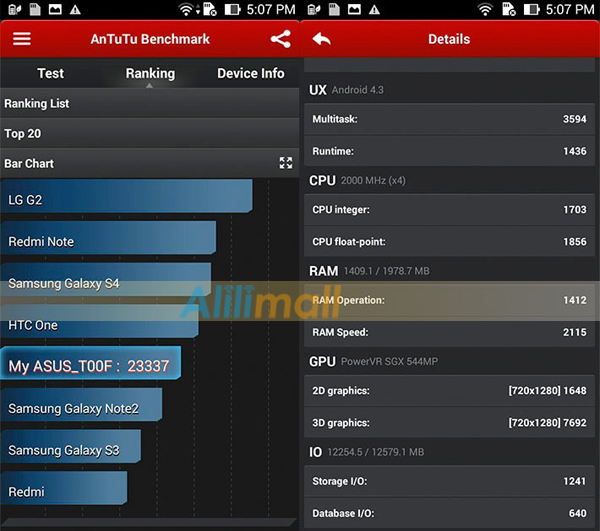This screenshot has height=531, width=600.
Task: Select the Bar Chart row label
Action: [29, 163]
